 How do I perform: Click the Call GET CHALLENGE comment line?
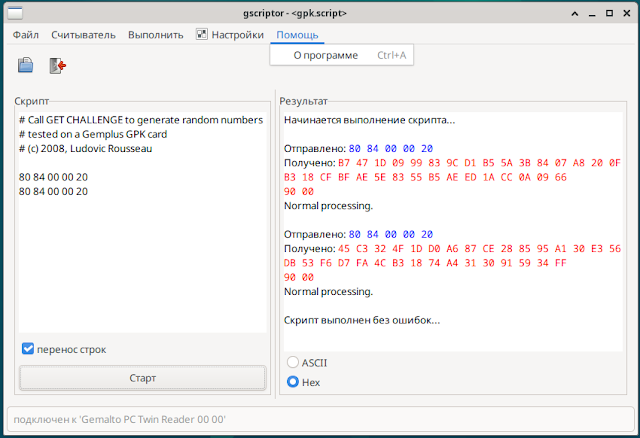[x=141, y=120]
